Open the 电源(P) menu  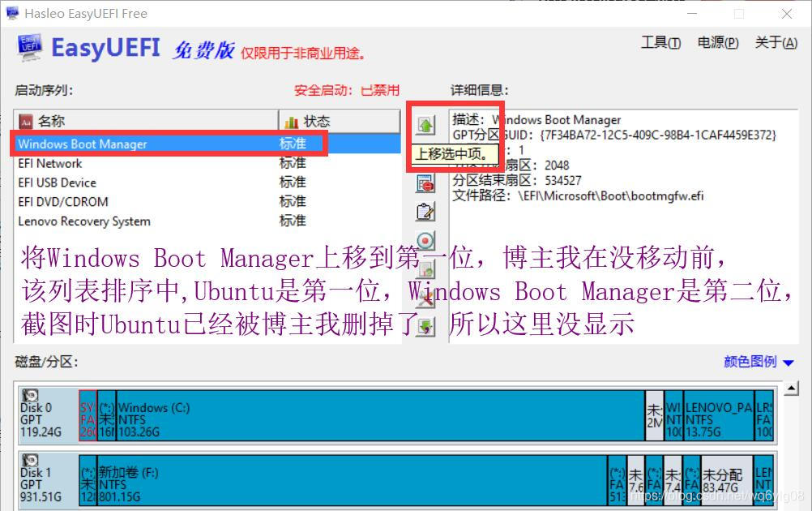(718, 42)
